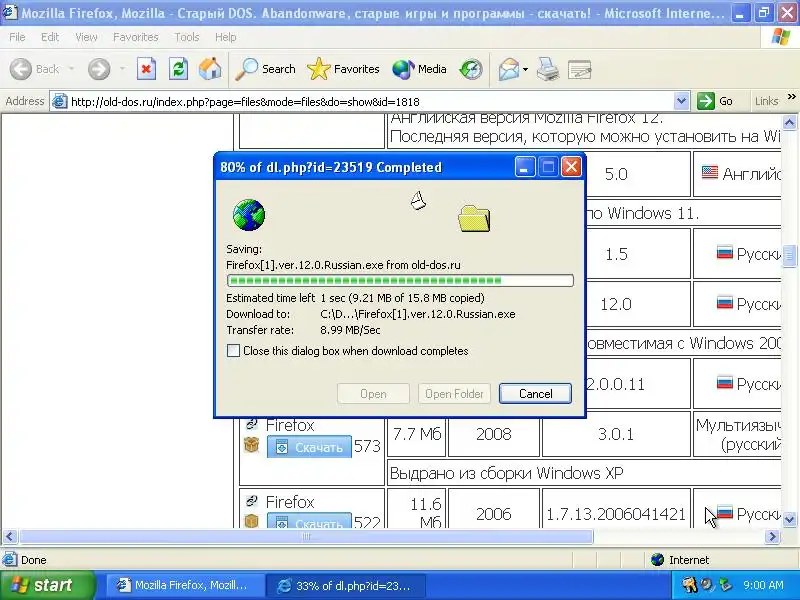Click the horizontal scrollbar thumb
The image size is (800, 600).
[306, 536]
